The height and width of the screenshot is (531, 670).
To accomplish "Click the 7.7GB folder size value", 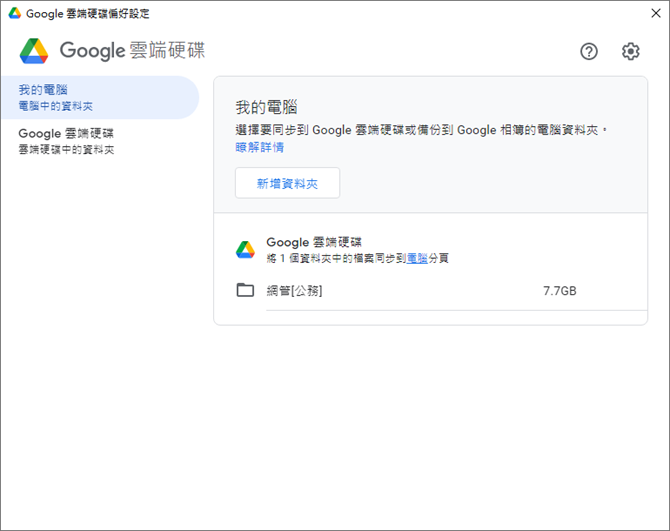I will point(559,291).
